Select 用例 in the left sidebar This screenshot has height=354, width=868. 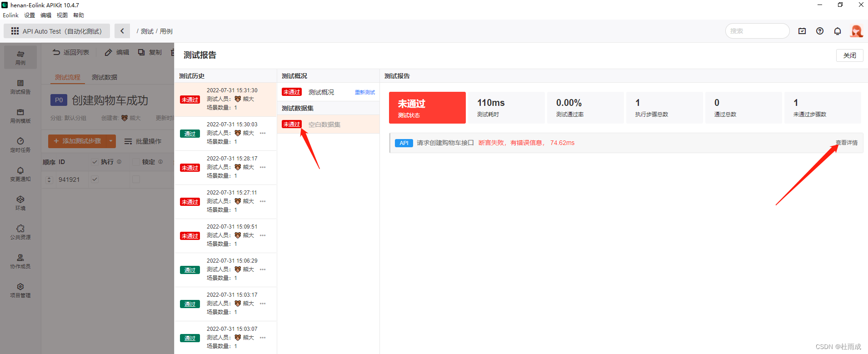point(20,58)
